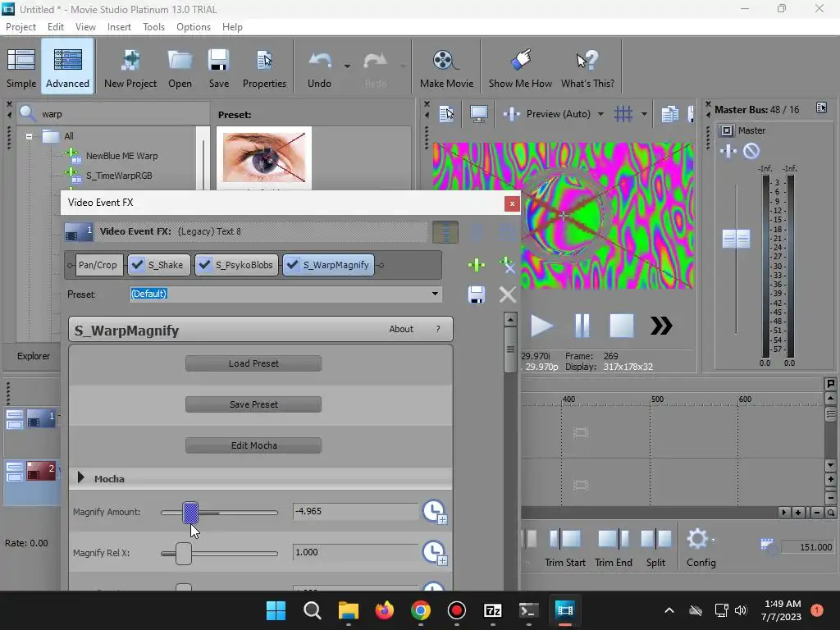The height and width of the screenshot is (630, 840).
Task: Open Config tool dropdown
Action: point(714,541)
